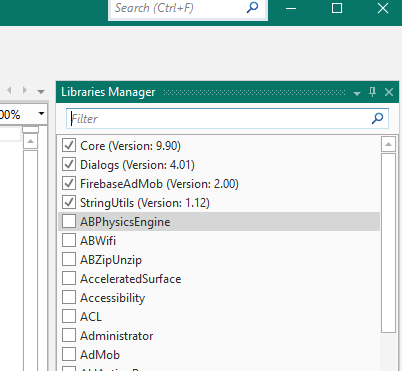Select the 'AdMob' library name
This screenshot has width=402, height=371.
tap(100, 355)
